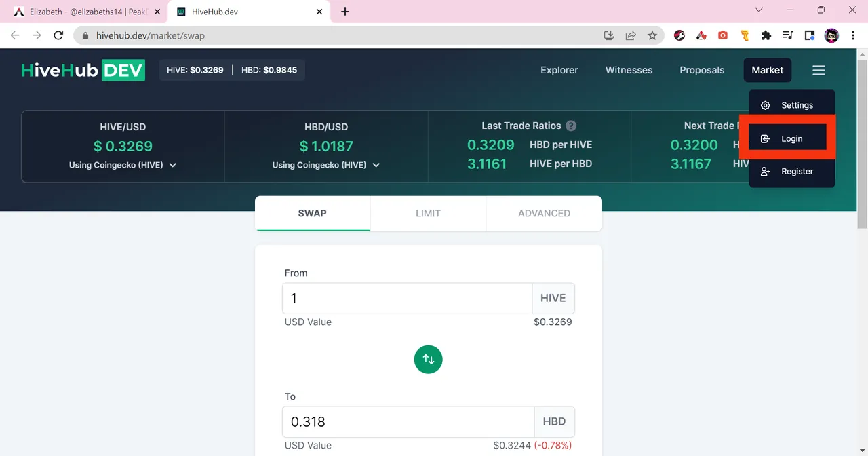Click the Register user icon
Screen dimensions: 868x456
pyautogui.click(x=766, y=172)
